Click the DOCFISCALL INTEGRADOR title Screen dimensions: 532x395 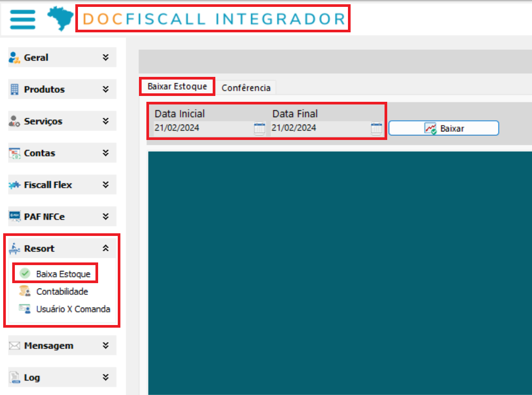point(214,19)
